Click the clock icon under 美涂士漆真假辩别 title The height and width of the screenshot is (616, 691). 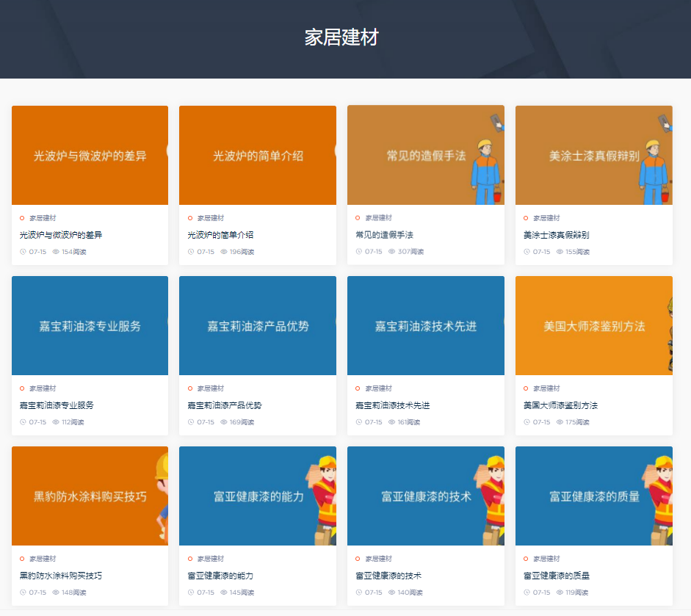click(x=527, y=252)
